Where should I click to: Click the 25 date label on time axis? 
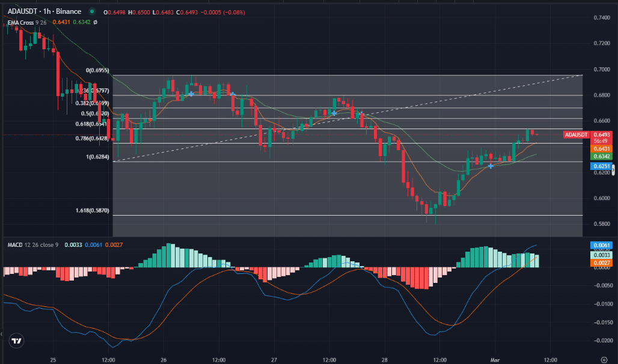click(x=54, y=360)
